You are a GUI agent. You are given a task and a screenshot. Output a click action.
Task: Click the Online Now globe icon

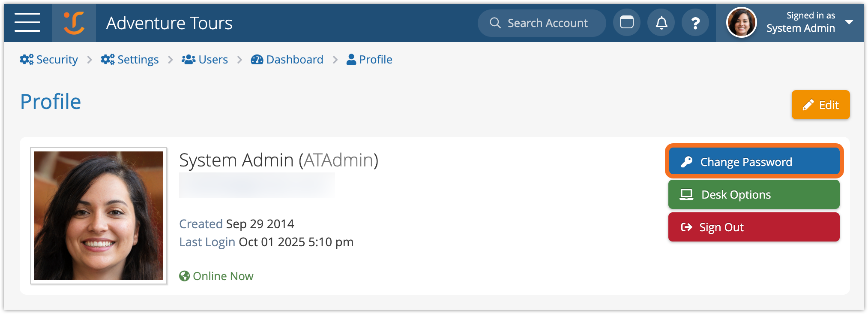[x=185, y=276]
